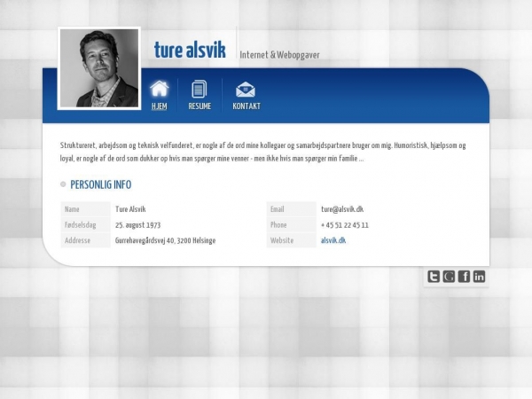The width and height of the screenshot is (532, 399).
Task: Click the Addresse label cell
Action: pyautogui.click(x=85, y=240)
